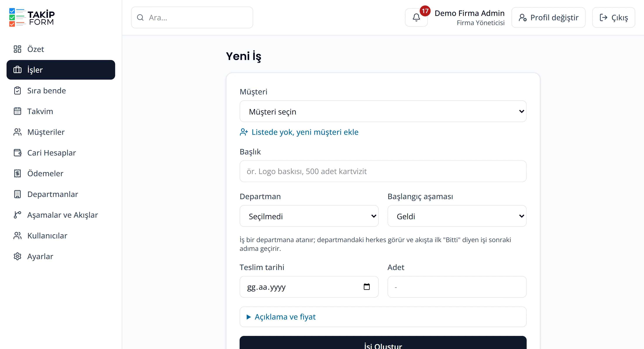The image size is (644, 349).
Task: Focus the Başlık title input field
Action: pos(383,171)
